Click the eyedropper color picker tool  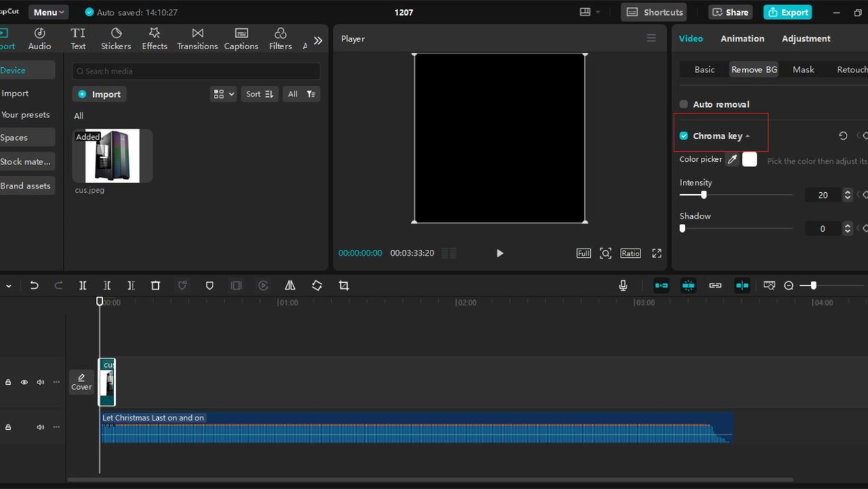(732, 159)
